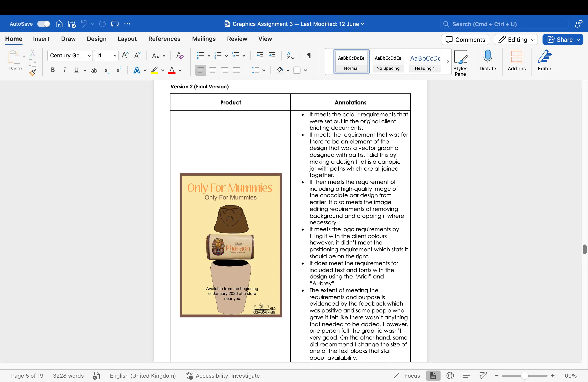Open the font name dropdown
588x382 pixels.
click(x=89, y=56)
